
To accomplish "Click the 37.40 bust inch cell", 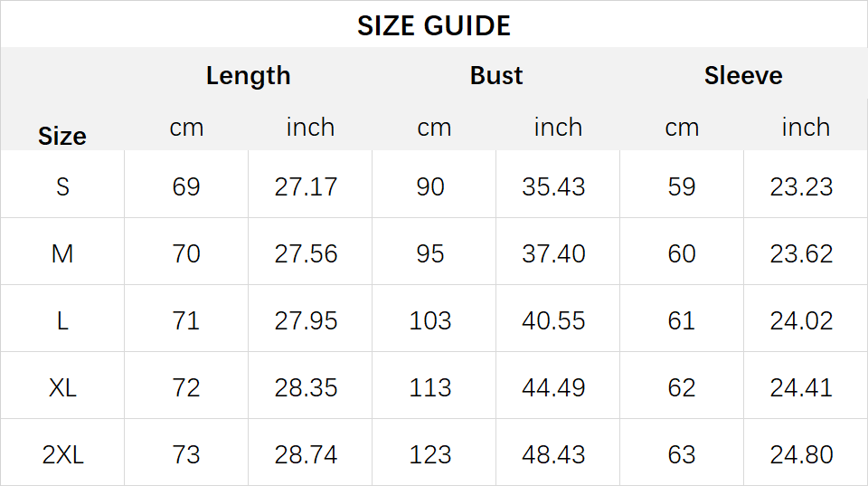I will [553, 253].
